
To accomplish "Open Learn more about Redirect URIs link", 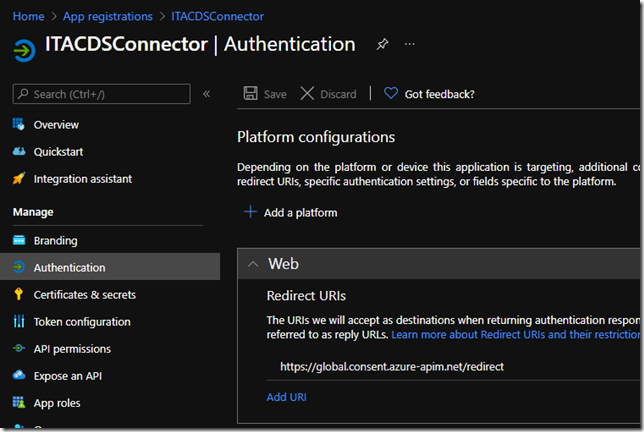I will 515,335.
